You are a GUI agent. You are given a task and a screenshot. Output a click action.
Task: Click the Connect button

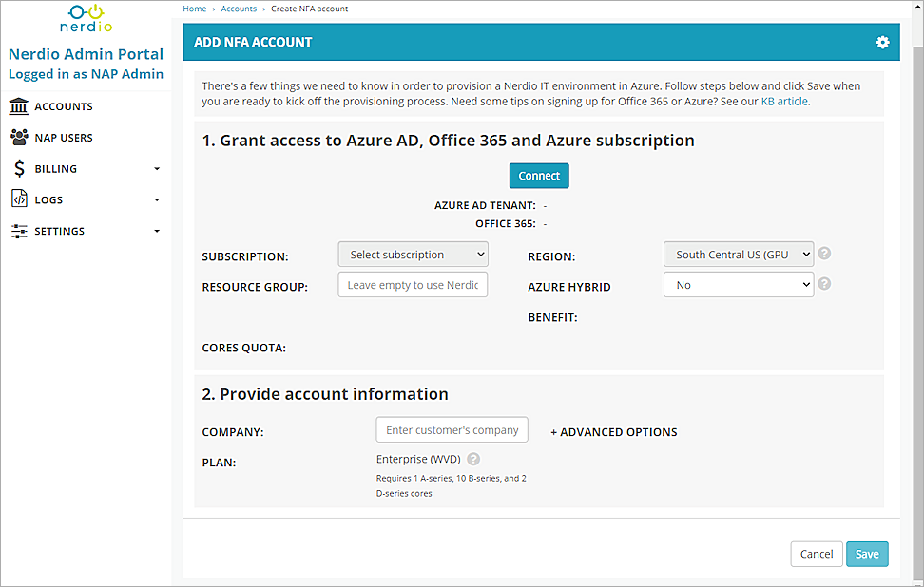point(538,176)
